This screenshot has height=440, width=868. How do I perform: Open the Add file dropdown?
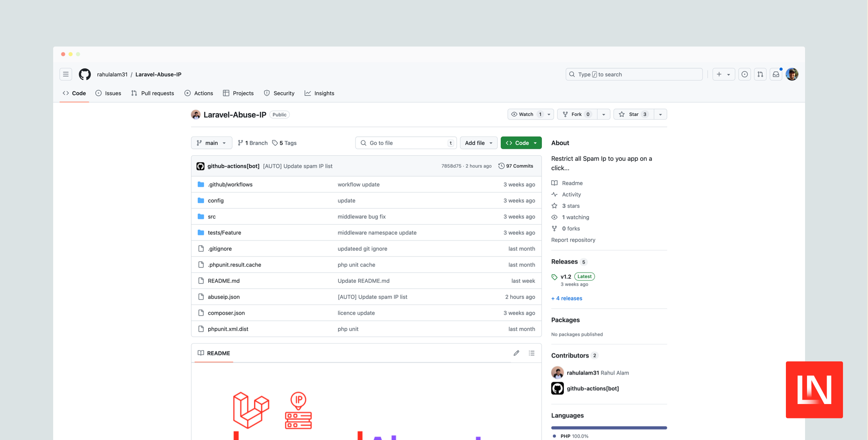click(x=479, y=143)
